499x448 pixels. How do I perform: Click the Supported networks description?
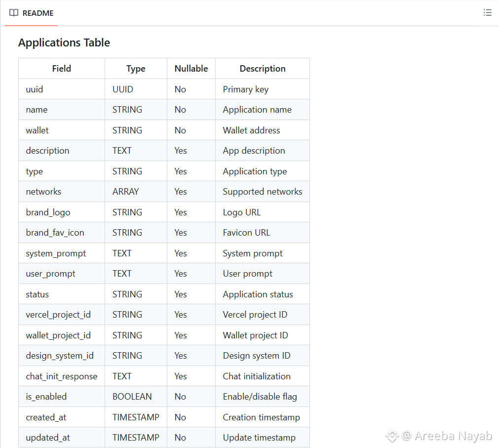coord(263,192)
